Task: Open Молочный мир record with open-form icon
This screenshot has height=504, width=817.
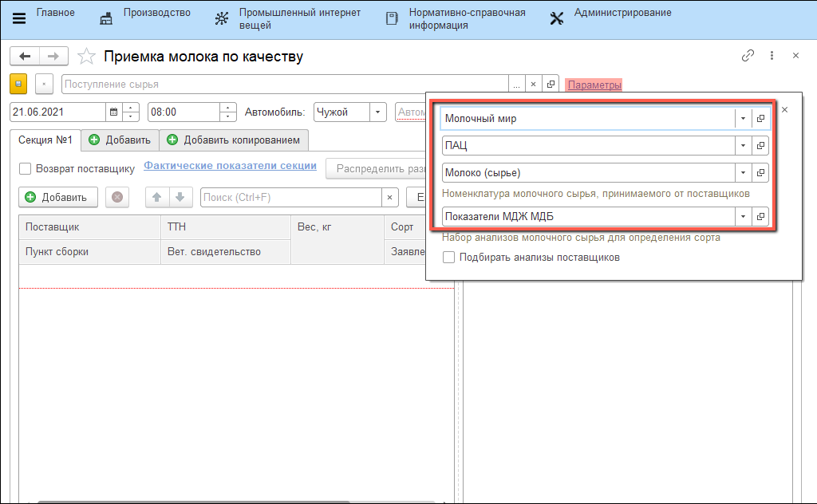Action: 760,118
